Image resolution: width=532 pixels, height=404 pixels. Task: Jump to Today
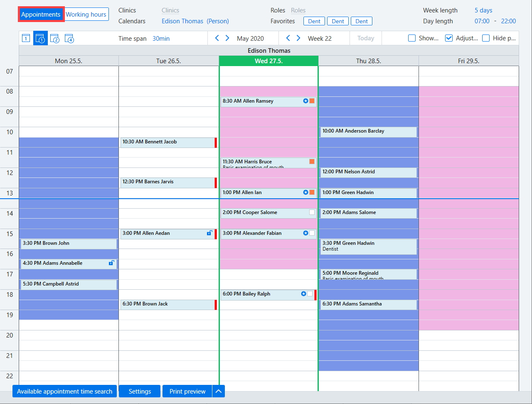(x=366, y=38)
